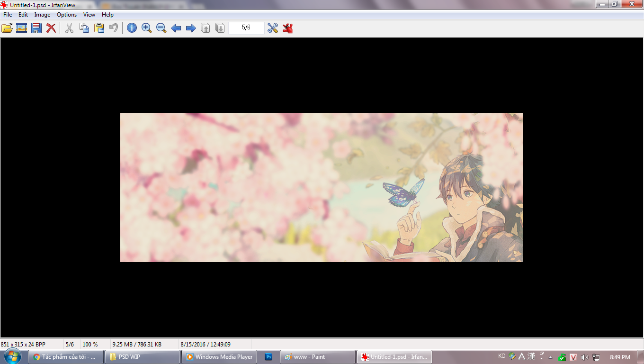
Task: Open the Help menu
Action: coord(107,15)
